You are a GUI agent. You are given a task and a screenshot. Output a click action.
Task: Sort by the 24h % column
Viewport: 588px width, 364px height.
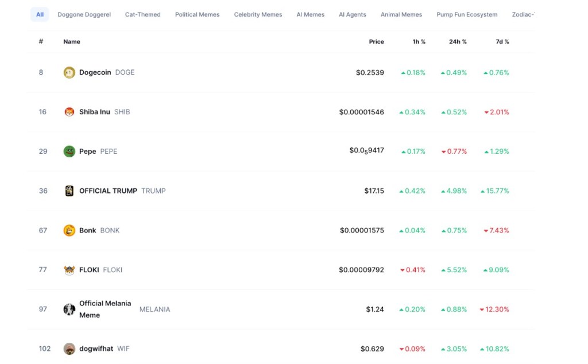(458, 41)
